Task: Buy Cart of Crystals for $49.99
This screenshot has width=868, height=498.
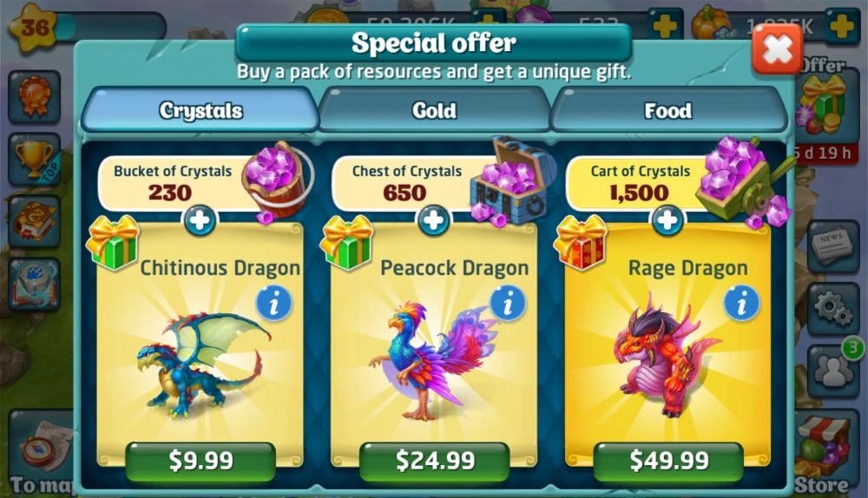Action: tap(668, 461)
